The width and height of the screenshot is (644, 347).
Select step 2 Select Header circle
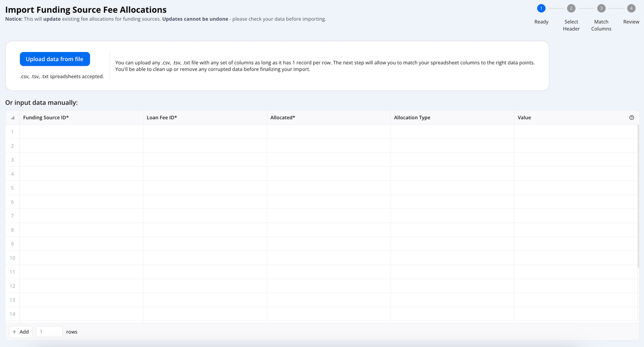click(571, 8)
